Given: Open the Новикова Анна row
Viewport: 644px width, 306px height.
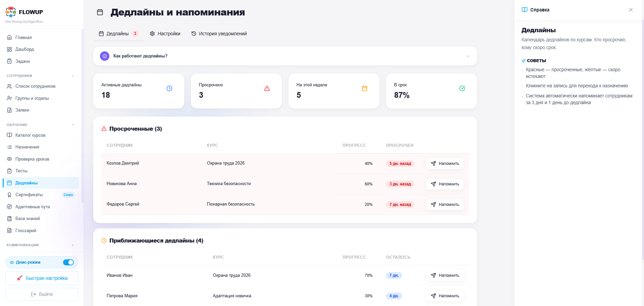Looking at the screenshot, I should (x=285, y=184).
